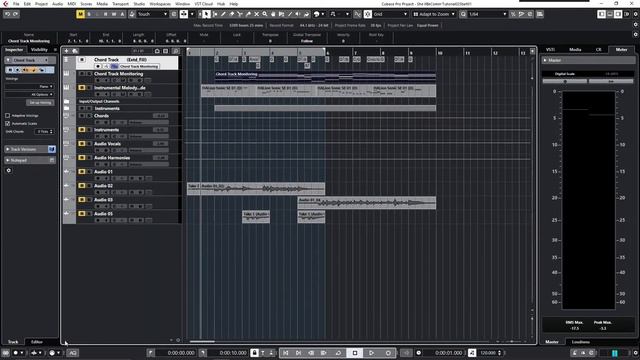Viewport: 640px width, 360px height.
Task: Click the Set up Voicing button
Action: coord(40,102)
